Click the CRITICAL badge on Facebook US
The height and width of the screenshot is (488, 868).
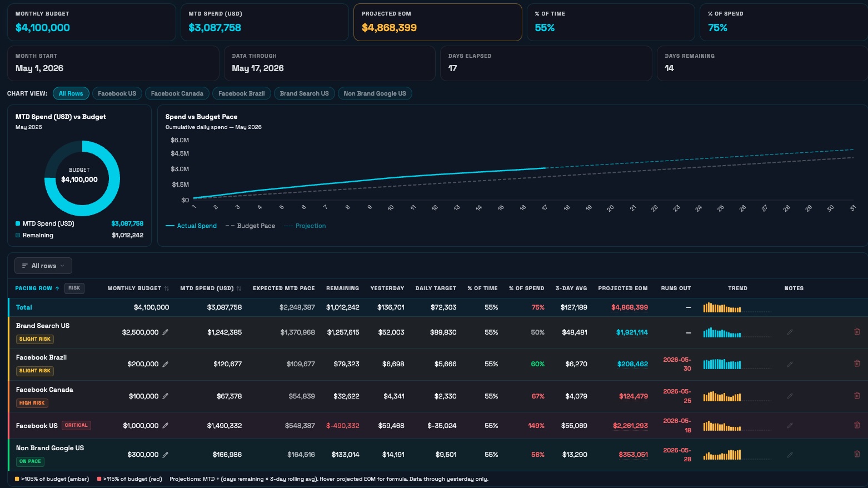coord(76,425)
